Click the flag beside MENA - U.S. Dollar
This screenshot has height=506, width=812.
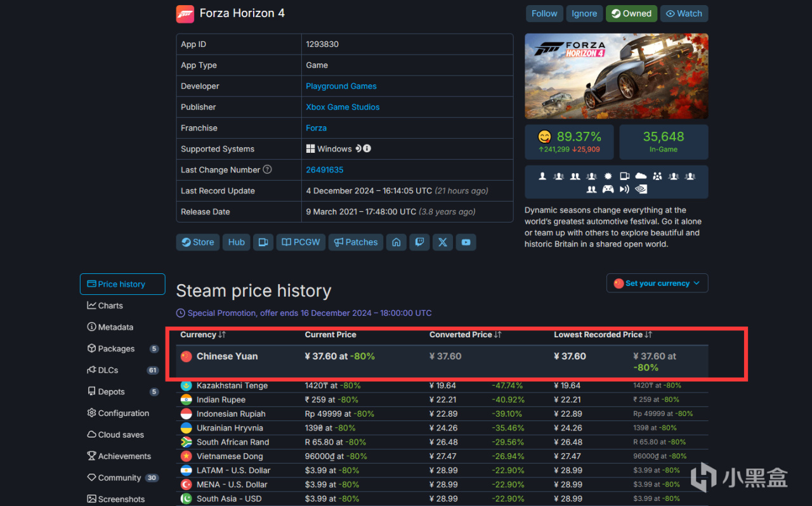186,484
